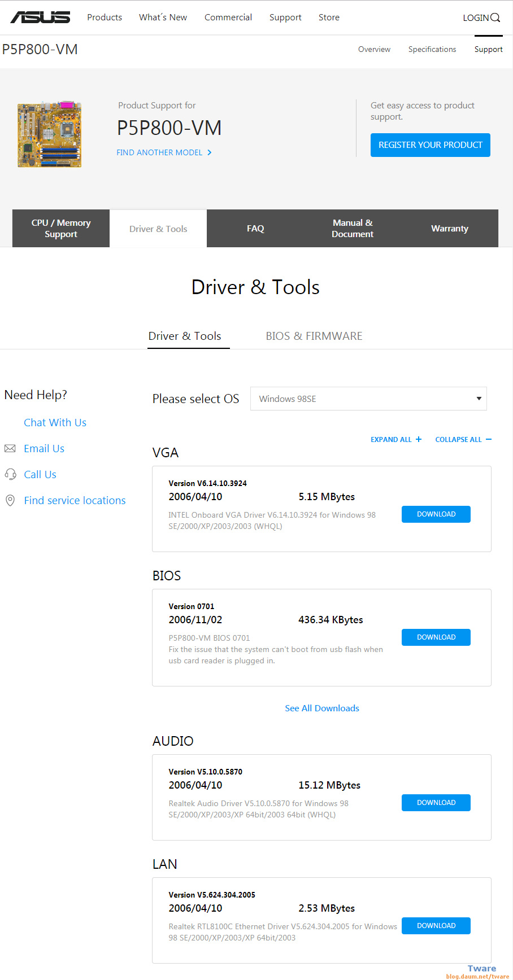Click the 436.34 KBytes file size

[x=331, y=620]
